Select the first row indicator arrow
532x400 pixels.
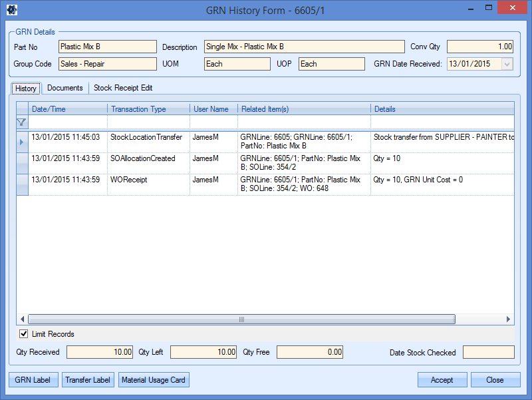pyautogui.click(x=22, y=142)
